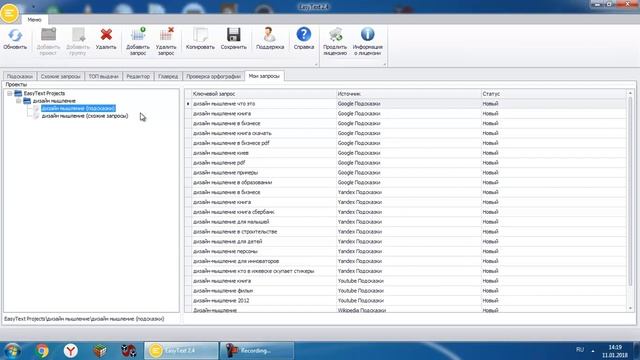Switch to the ТОП выдачи tab
640x360 pixels.
tap(103, 76)
